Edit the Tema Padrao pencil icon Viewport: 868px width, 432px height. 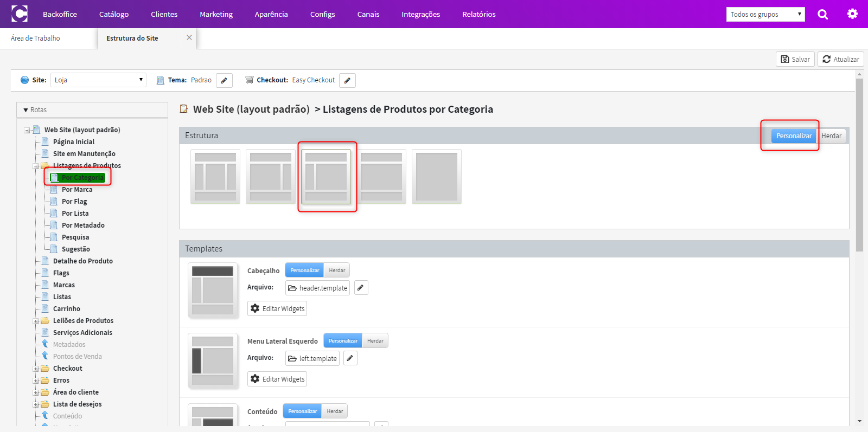point(224,80)
